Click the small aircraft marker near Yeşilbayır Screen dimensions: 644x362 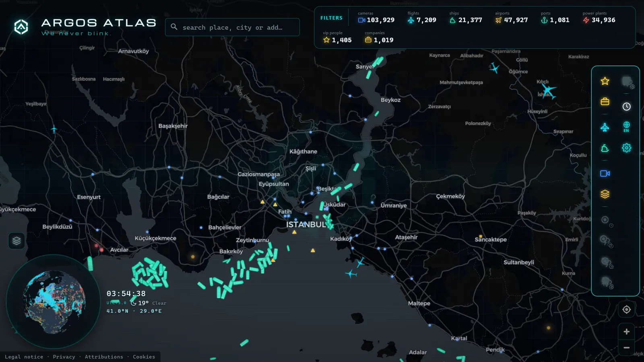tap(54, 130)
